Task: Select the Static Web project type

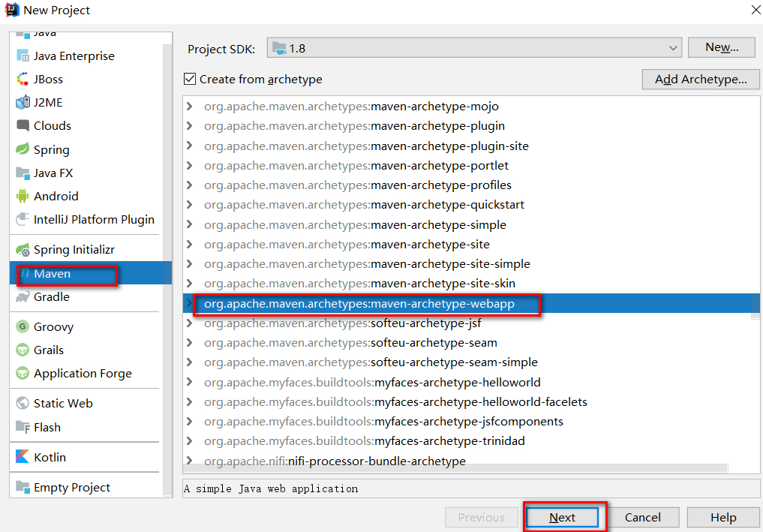Action: (86, 403)
